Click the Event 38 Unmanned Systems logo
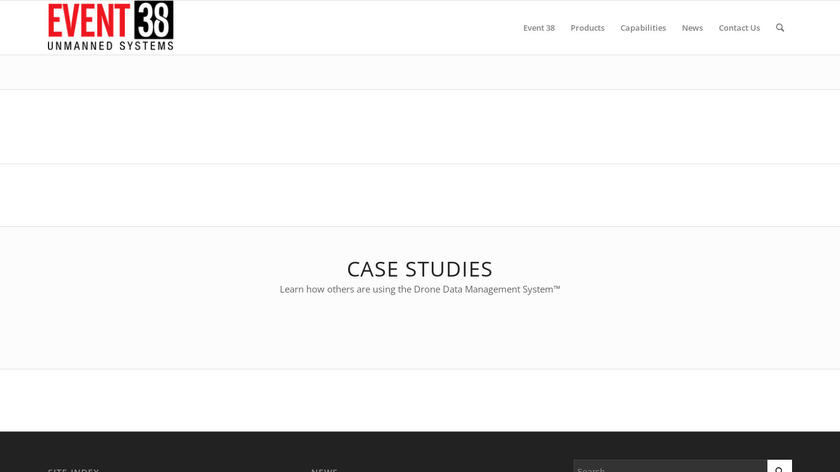Viewport: 840px width, 472px height. coord(110,26)
